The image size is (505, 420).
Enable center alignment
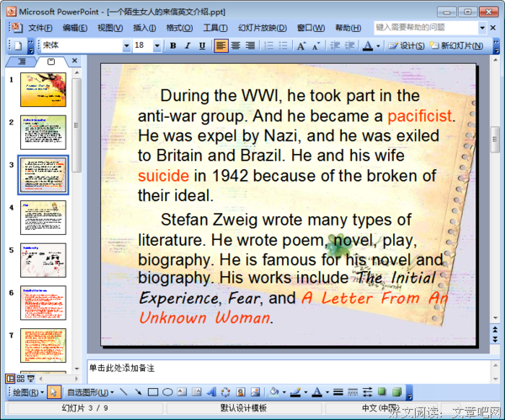(x=236, y=45)
